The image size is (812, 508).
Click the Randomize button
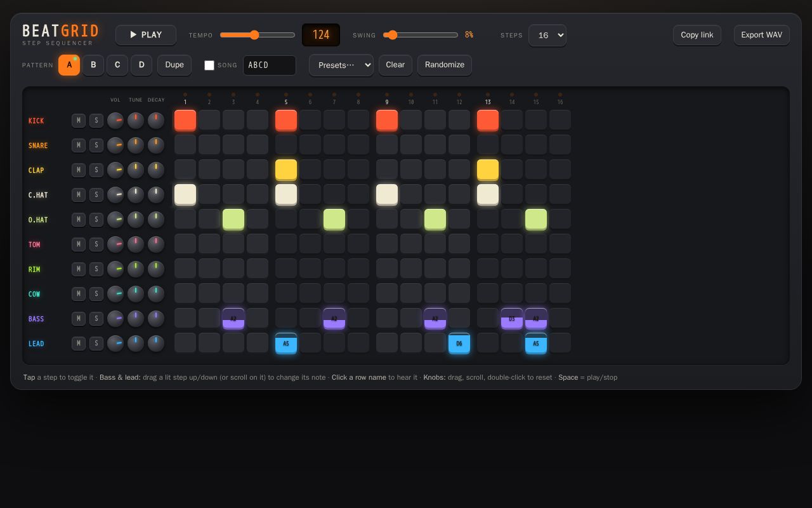tap(445, 65)
